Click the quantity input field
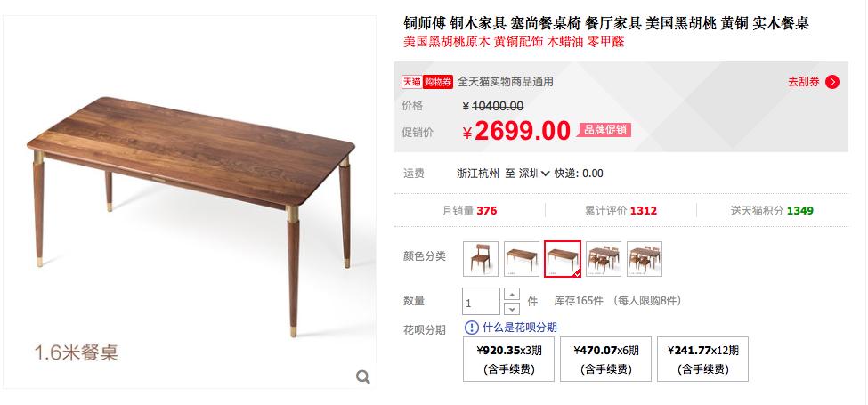 pyautogui.click(x=481, y=302)
